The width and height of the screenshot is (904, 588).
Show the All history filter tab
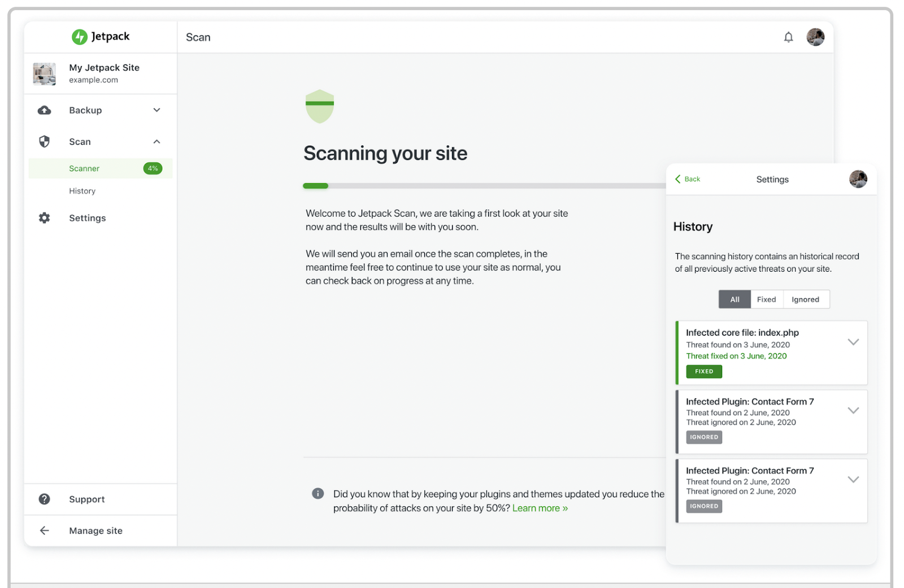click(x=734, y=299)
